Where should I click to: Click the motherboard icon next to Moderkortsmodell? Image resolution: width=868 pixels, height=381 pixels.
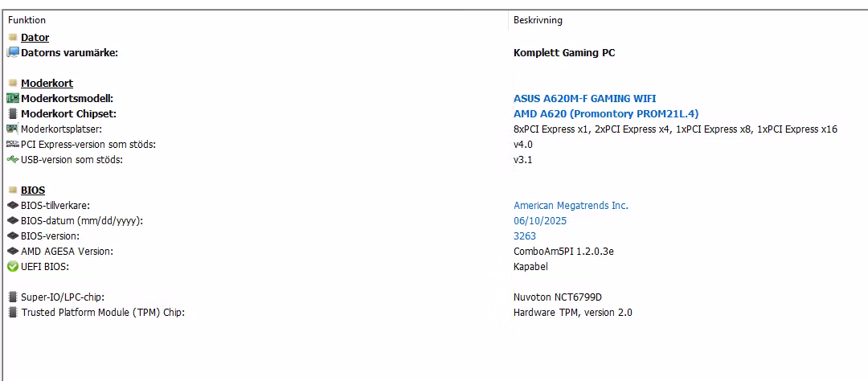click(x=13, y=99)
